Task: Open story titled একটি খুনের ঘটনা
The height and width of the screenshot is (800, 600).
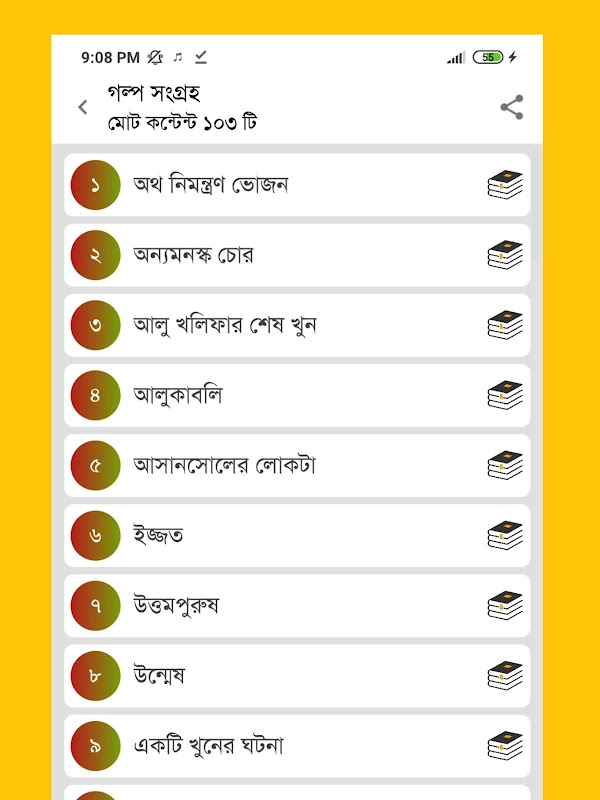Action: coord(297,746)
